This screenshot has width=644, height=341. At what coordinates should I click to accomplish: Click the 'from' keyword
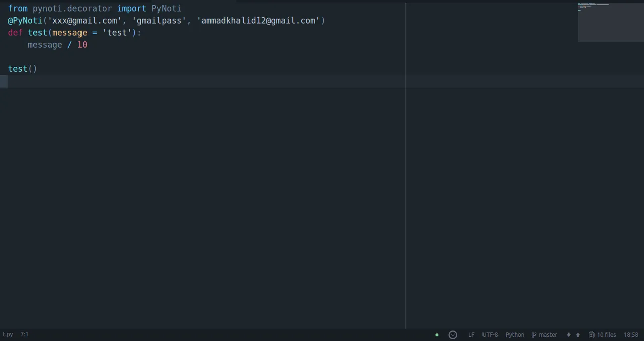coord(18,8)
